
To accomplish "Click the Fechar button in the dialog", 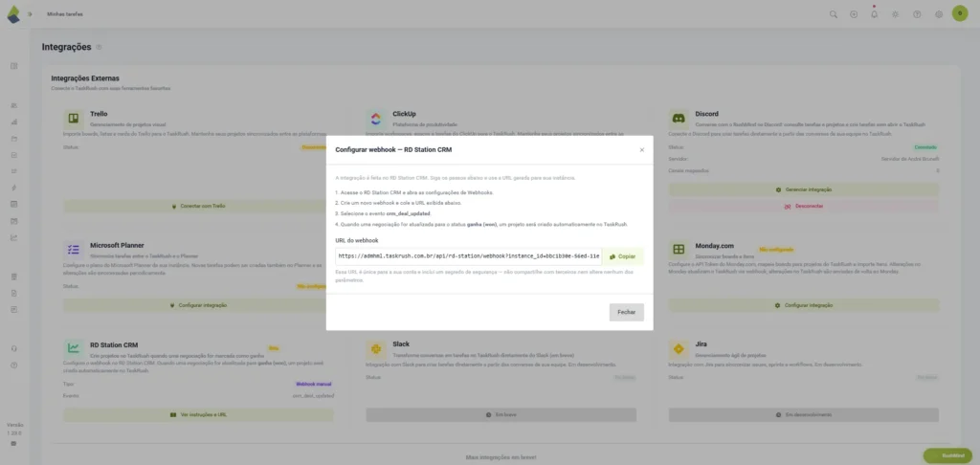I will click(626, 312).
